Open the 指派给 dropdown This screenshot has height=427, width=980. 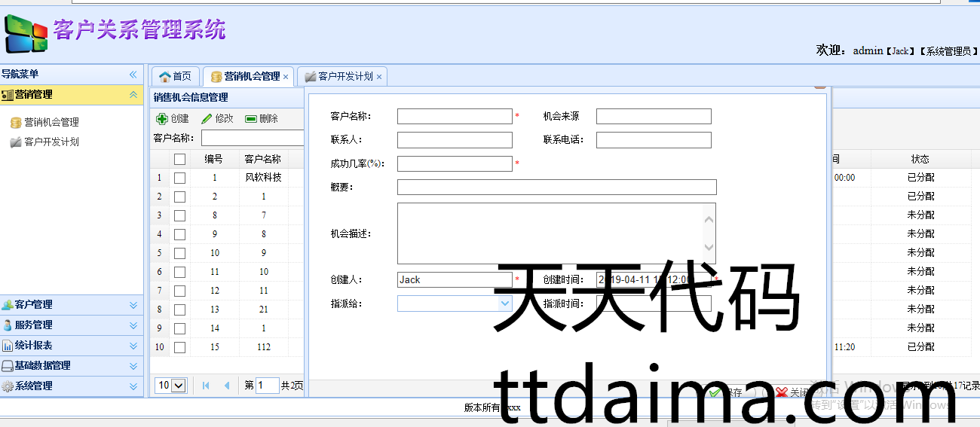tap(505, 303)
